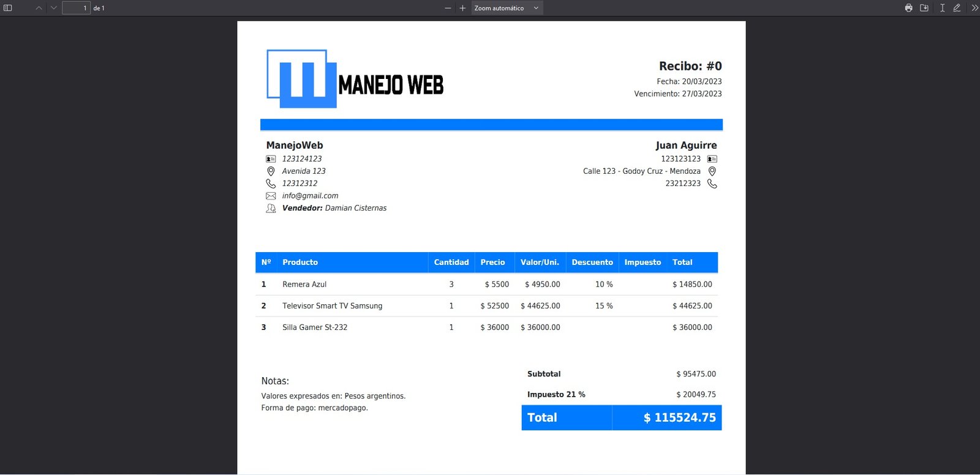Activate the draw annotation tool
The width and height of the screenshot is (980, 475).
point(957,8)
